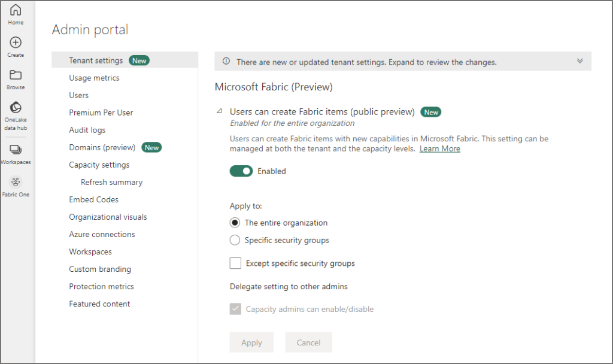Image resolution: width=613 pixels, height=364 pixels.
Task: Click the Cancel button
Action: click(308, 342)
